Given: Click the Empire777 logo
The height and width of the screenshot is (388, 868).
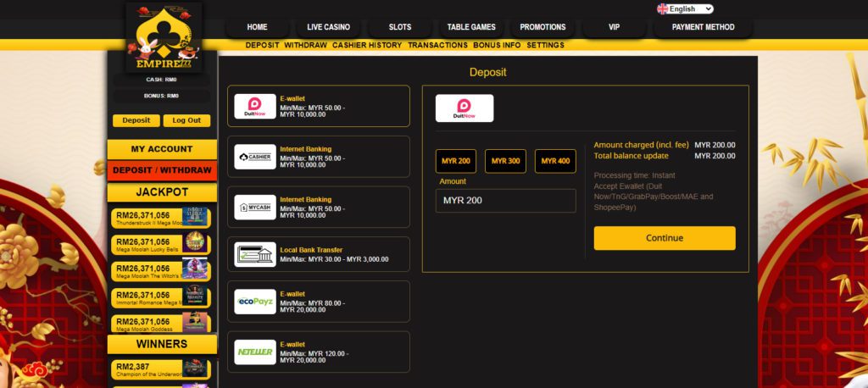Looking at the screenshot, I should (164, 37).
